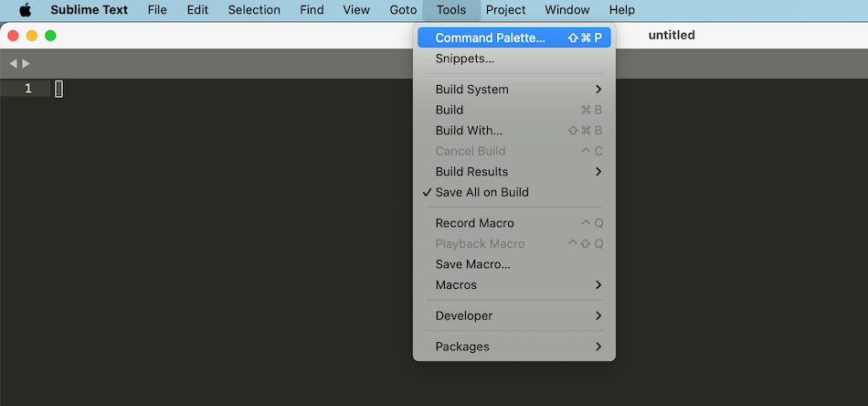Open the Edit menu
868x406 pixels.
pyautogui.click(x=197, y=10)
